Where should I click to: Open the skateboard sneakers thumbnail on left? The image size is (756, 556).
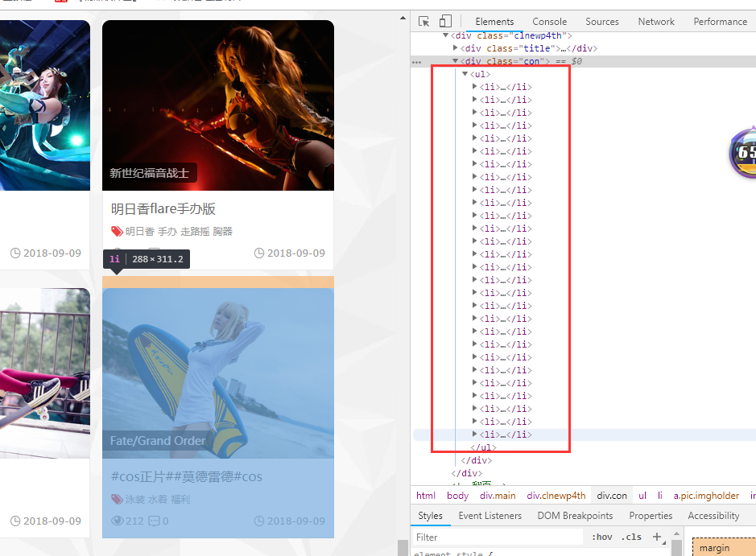coord(45,373)
